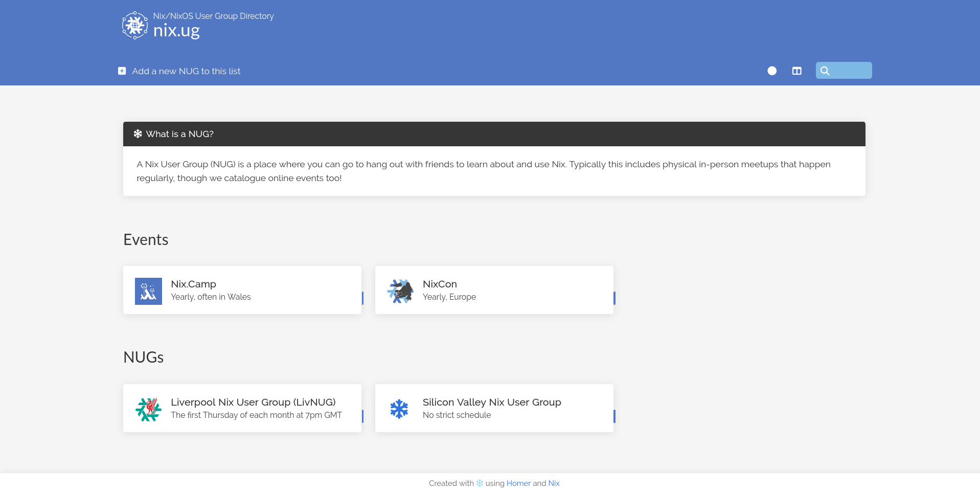
Task: Click the blue tag marker on NixCon card
Action: [614, 298]
